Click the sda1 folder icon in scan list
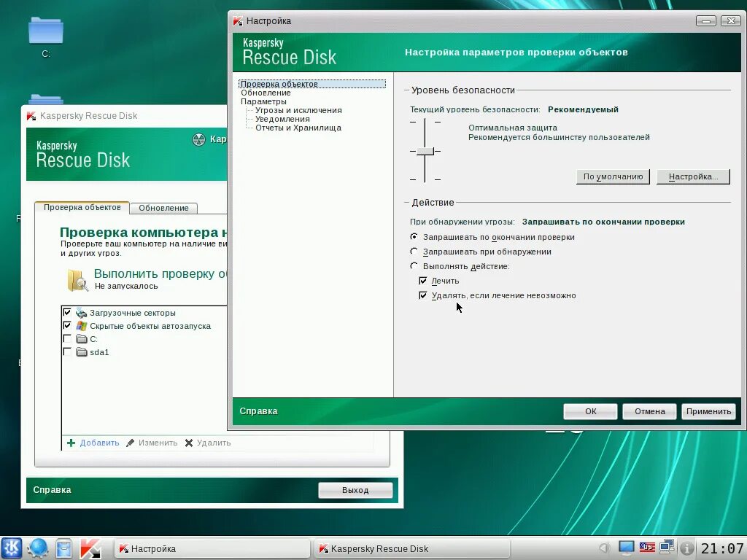Viewport: 747px width, 560px height. pos(82,352)
